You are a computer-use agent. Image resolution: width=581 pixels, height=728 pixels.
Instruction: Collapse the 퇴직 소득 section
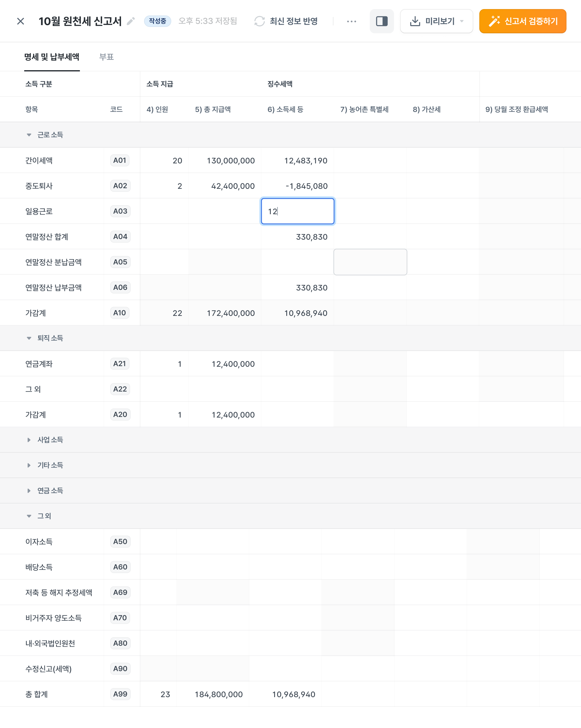pyautogui.click(x=29, y=338)
